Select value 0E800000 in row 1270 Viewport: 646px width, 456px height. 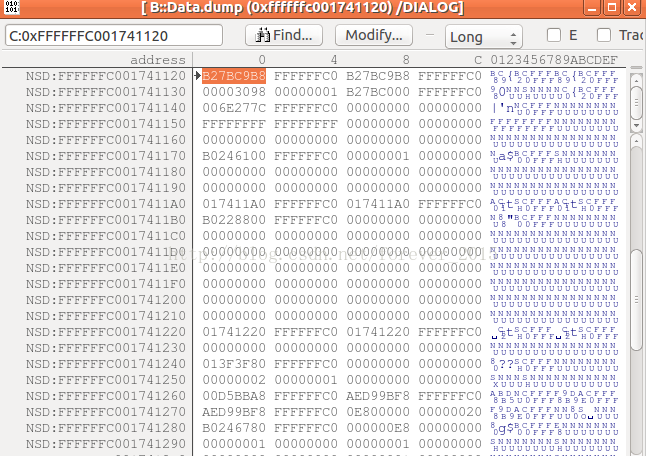(378, 412)
